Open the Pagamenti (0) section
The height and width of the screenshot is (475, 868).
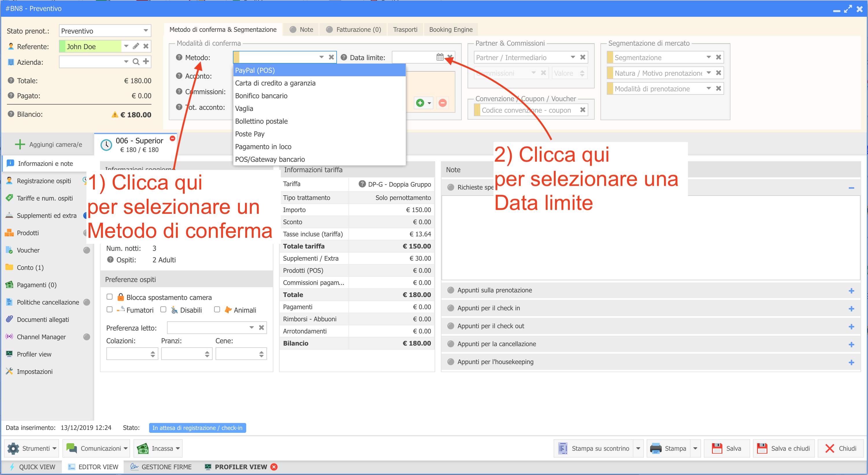pos(37,285)
